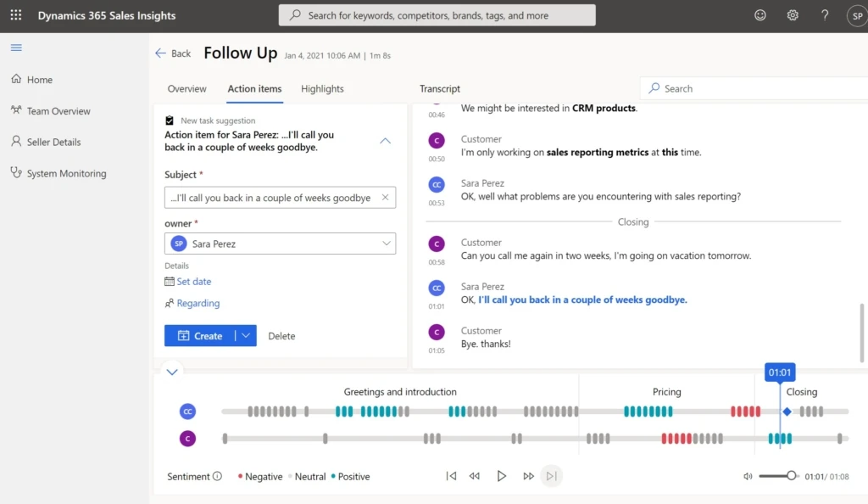Open the waffle app launcher menu

[14, 14]
